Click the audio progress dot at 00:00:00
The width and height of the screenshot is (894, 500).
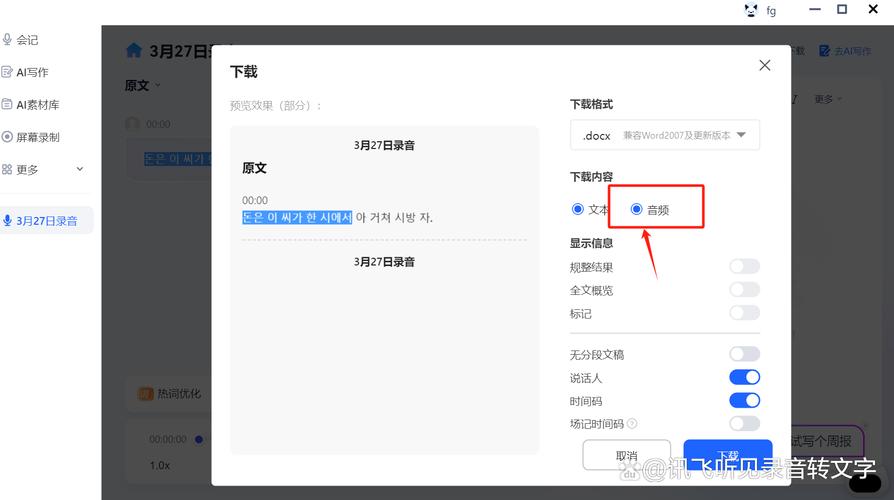199,439
